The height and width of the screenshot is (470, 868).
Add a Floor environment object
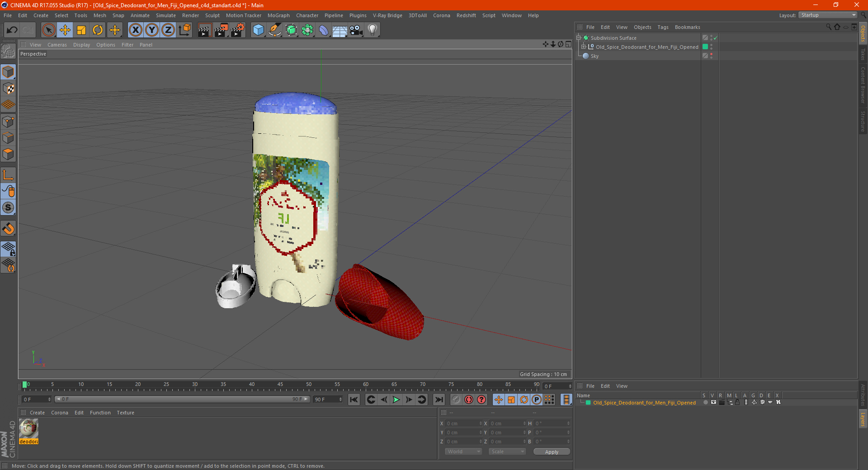pos(340,30)
